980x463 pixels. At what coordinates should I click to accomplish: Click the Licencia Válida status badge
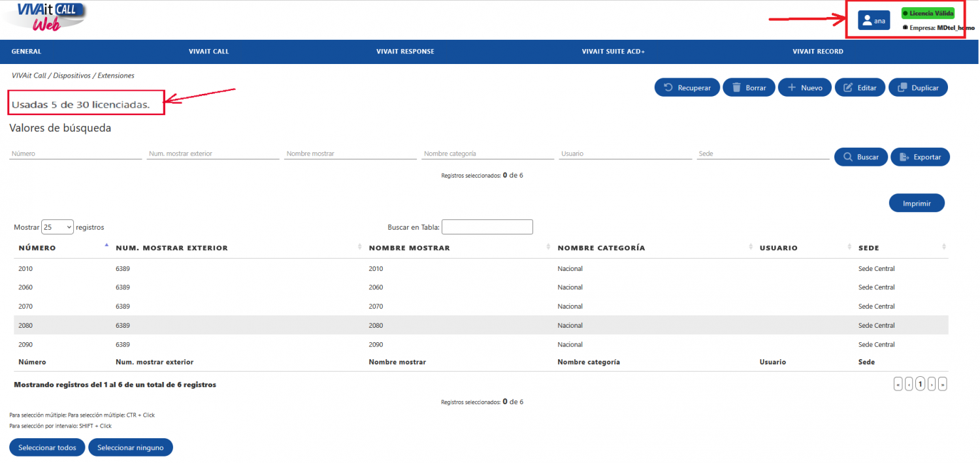(928, 13)
